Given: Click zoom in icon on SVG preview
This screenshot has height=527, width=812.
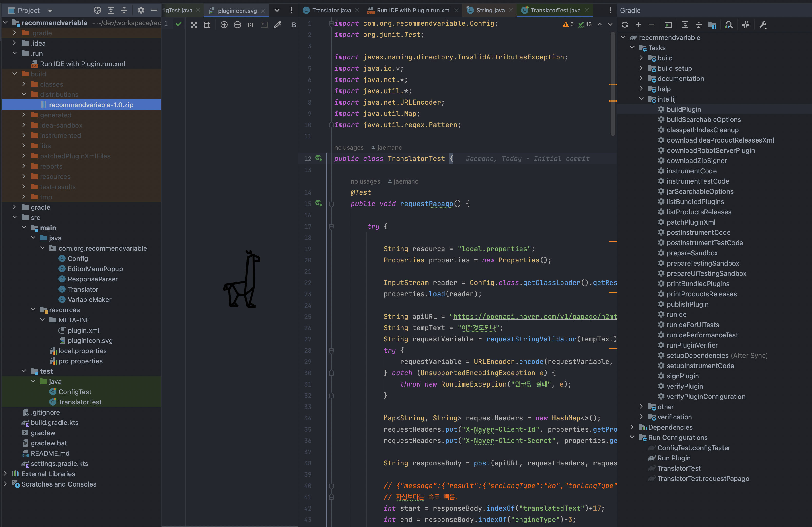Looking at the screenshot, I should click(x=224, y=25).
